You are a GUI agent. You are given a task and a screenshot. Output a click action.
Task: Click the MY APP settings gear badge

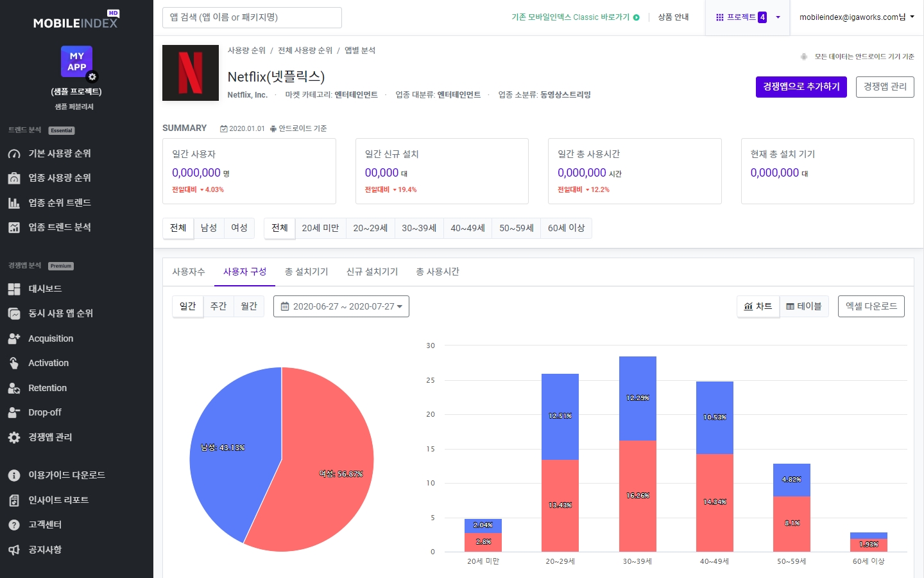point(92,77)
